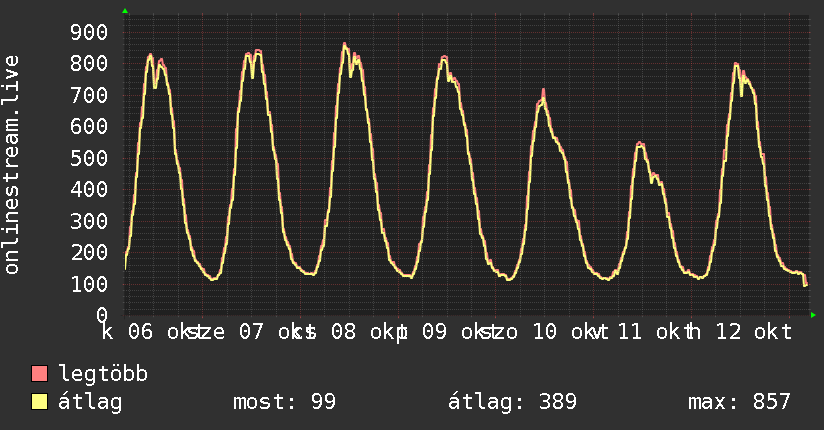This screenshot has height=430, width=824.
Task: Click the 600 y-axis label
Action: [x=89, y=126]
